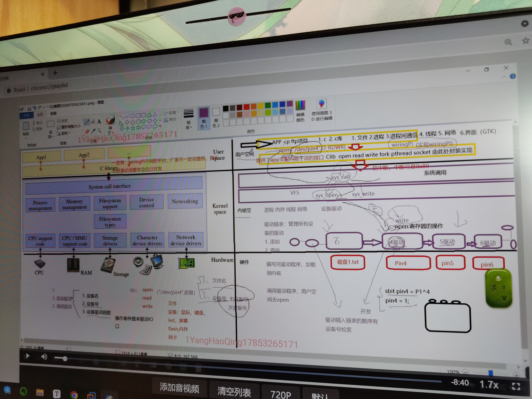Click Paint zoom-out minus button near 100%
The height and width of the screenshot is (399, 532).
click(x=465, y=372)
